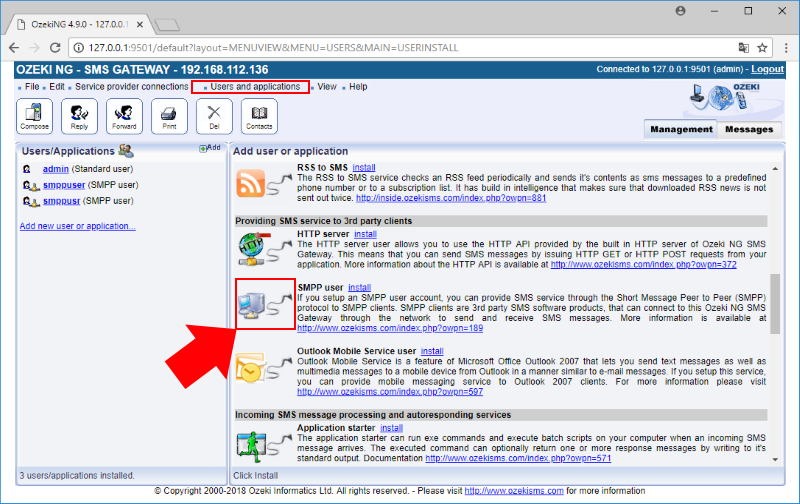Switch to the Management tab
Viewport: 800px width, 504px height.
point(681,129)
